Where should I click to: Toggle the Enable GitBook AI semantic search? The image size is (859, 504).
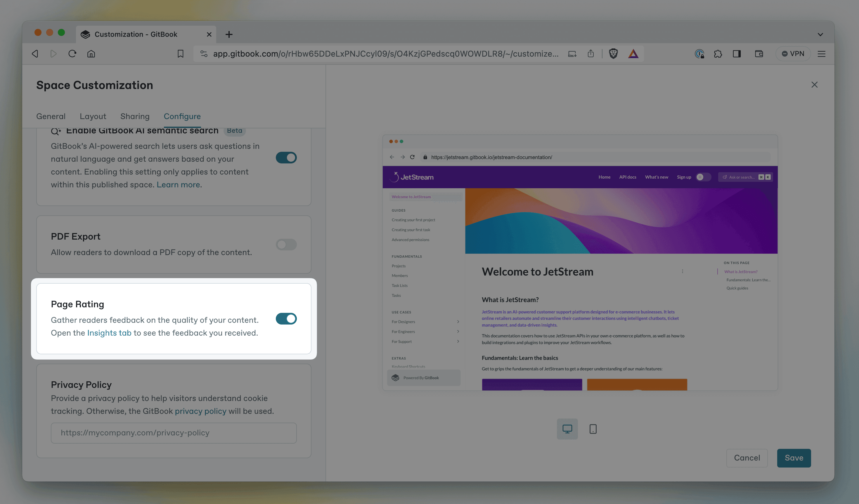point(285,157)
